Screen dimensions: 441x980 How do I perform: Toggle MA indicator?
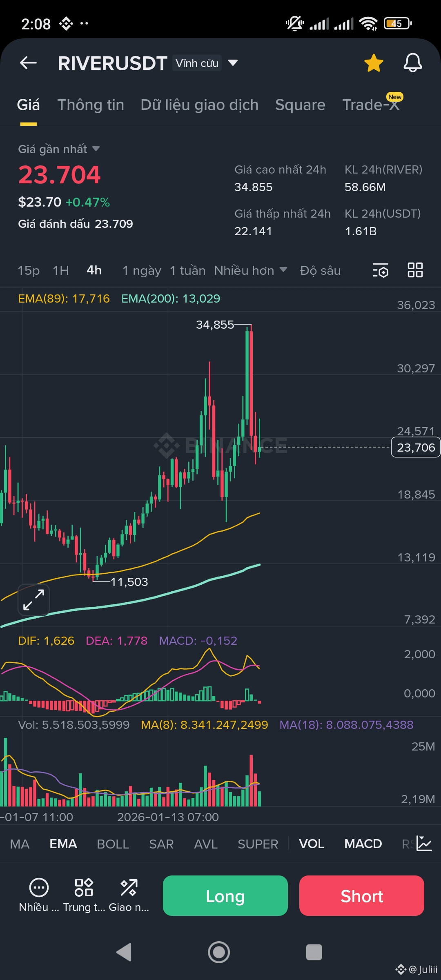pos(20,844)
